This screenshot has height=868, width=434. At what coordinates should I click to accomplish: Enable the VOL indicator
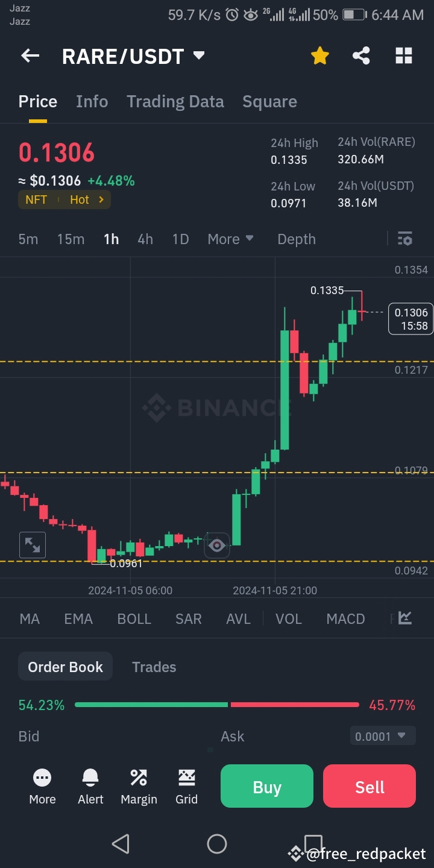coord(288,618)
